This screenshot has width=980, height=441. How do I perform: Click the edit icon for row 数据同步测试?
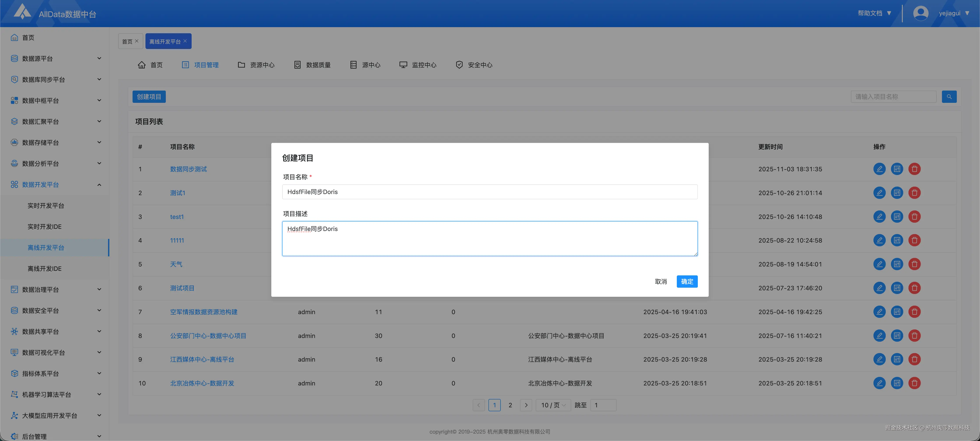click(879, 169)
